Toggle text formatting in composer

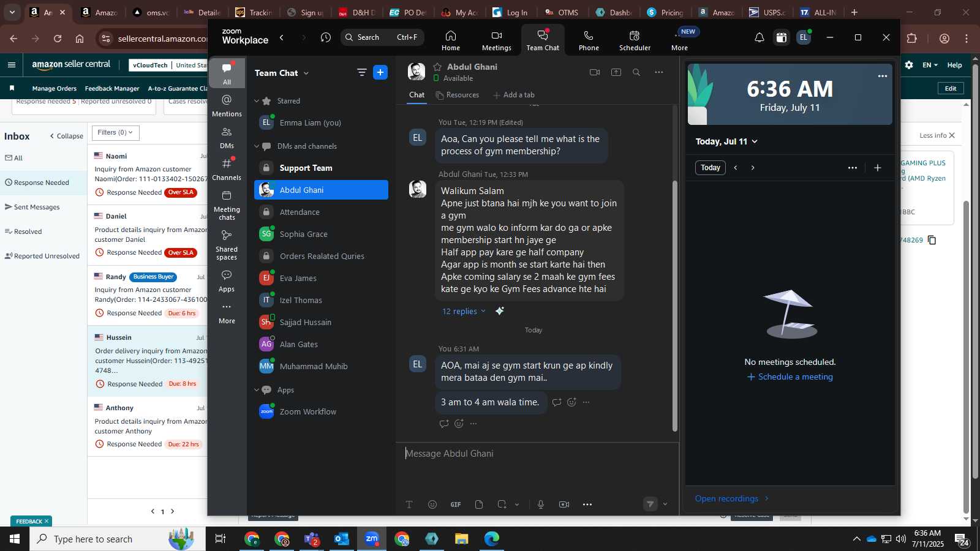tap(409, 504)
